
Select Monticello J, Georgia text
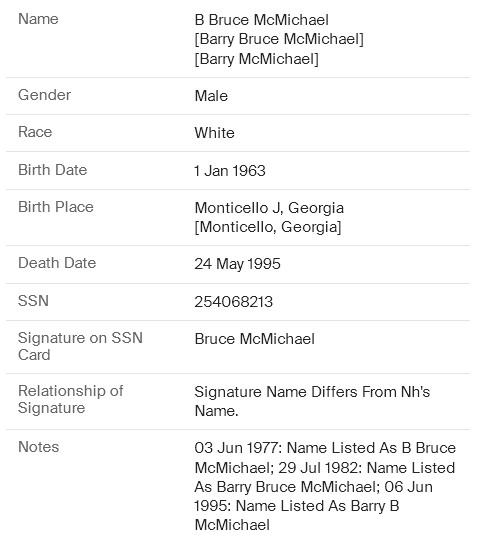tap(269, 208)
